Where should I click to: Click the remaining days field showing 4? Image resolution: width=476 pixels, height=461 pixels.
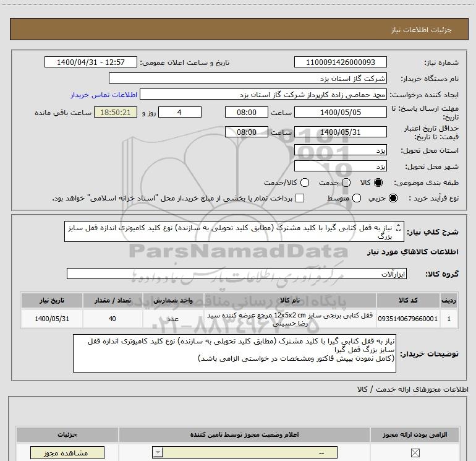coord(180,112)
